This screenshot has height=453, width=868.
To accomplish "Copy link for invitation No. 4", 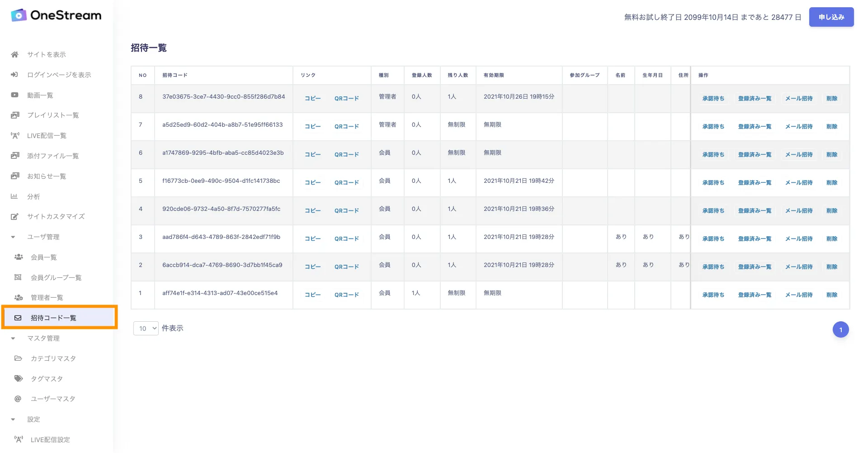I will pos(312,210).
